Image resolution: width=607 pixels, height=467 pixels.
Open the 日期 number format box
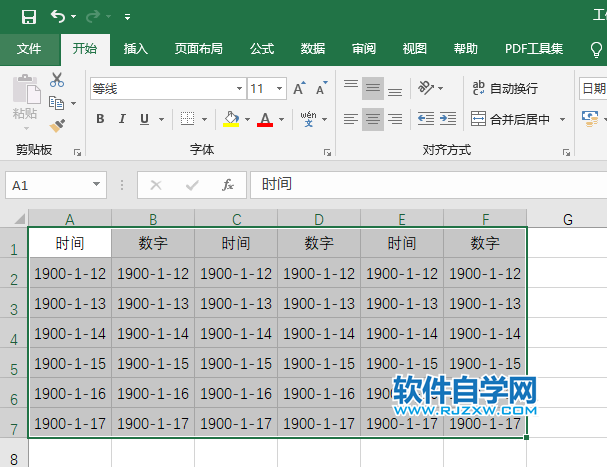point(593,89)
